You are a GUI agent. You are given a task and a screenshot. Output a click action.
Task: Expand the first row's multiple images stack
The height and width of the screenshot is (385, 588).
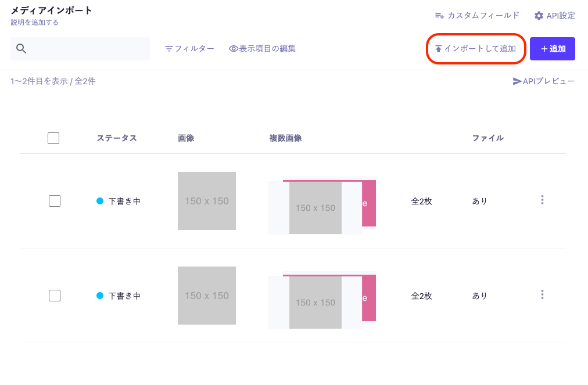click(322, 207)
